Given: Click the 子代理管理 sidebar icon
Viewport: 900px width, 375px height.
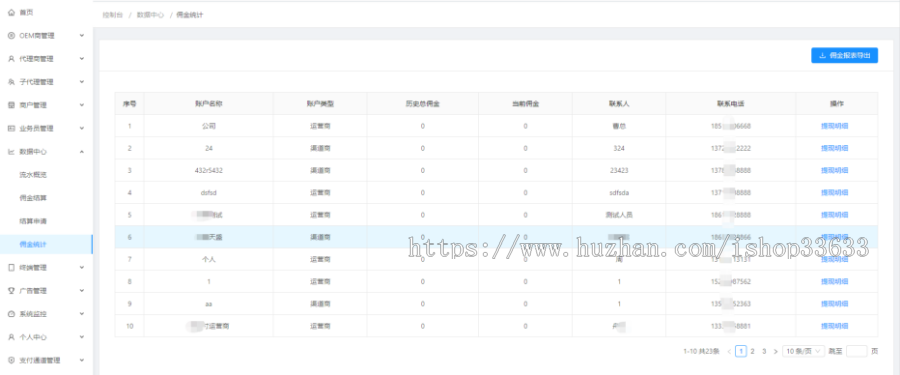Looking at the screenshot, I should pos(11,82).
